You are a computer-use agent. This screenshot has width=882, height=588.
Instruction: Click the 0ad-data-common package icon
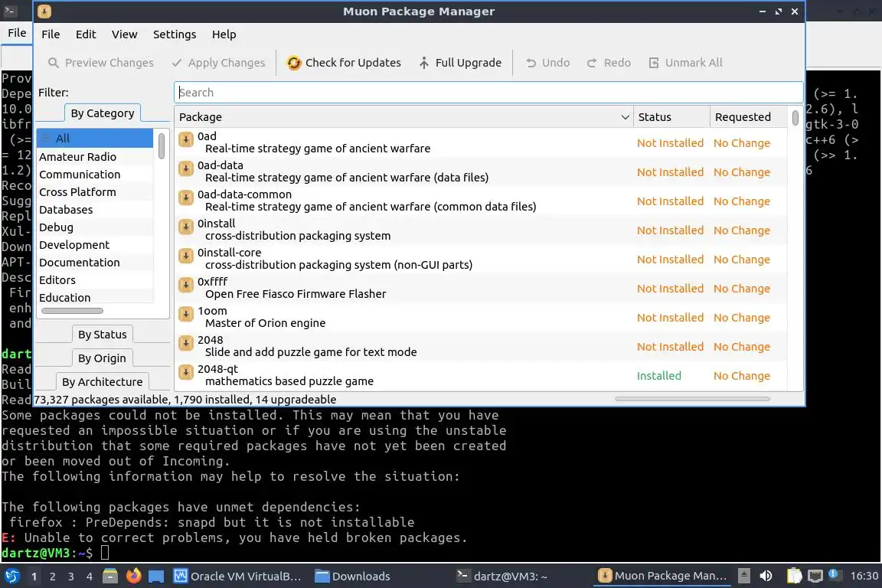point(186,198)
